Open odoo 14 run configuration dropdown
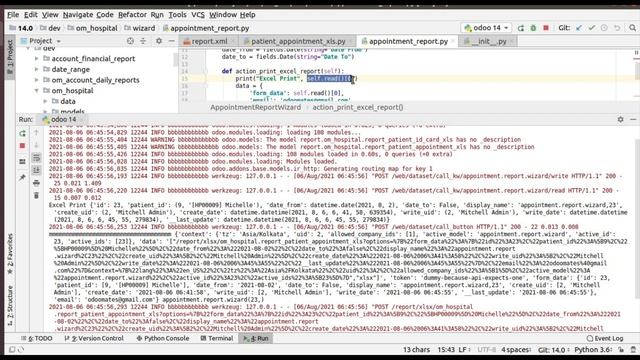Viewport: 640px width, 360px height. coord(486,28)
